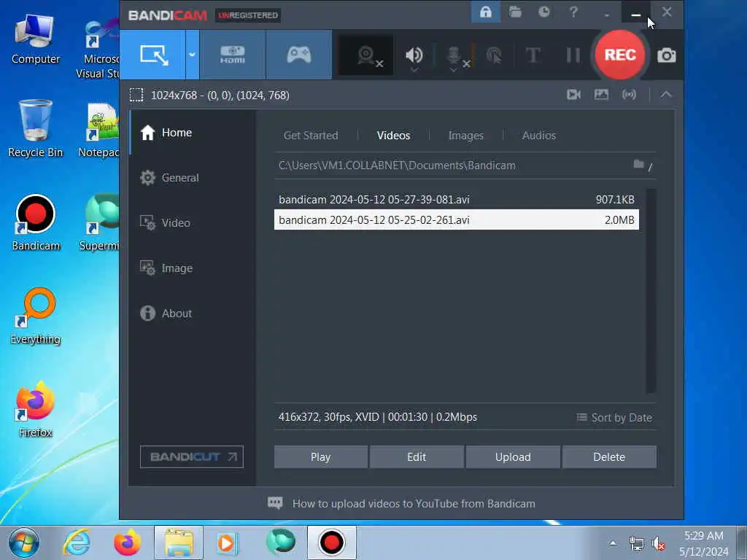Viewport: 747px width, 560px height.
Task: Open the folder icon beside the path
Action: pyautogui.click(x=638, y=164)
